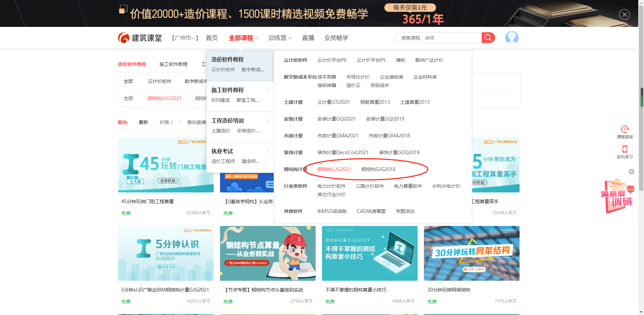Select the 造价软件教程 red tab
Image resolution: width=644 pixels, height=315 pixels.
(132, 64)
